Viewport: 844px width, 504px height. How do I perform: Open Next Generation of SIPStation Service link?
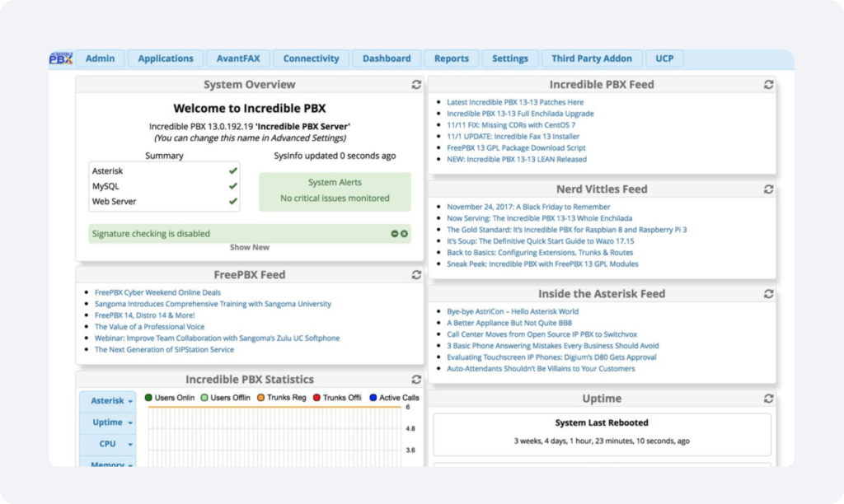coord(164,350)
